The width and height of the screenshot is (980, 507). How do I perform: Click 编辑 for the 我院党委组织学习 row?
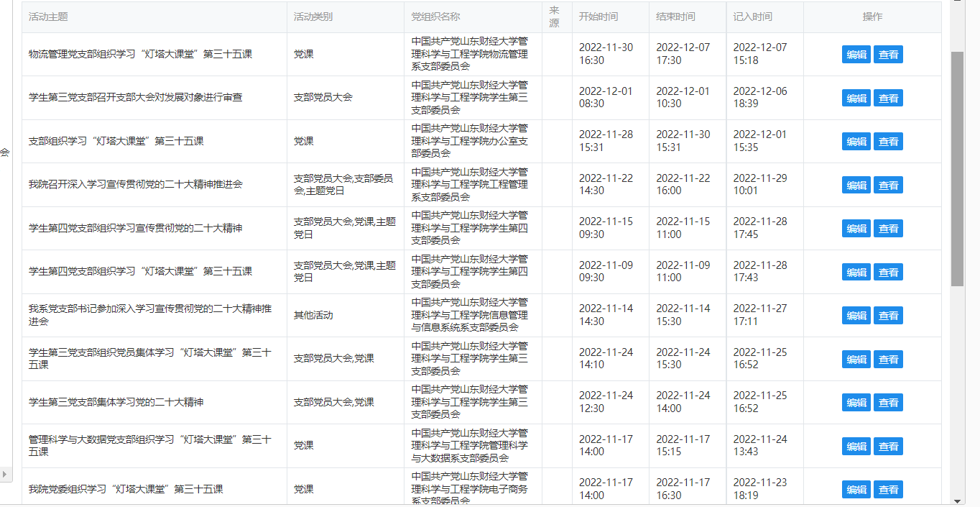[856, 490]
